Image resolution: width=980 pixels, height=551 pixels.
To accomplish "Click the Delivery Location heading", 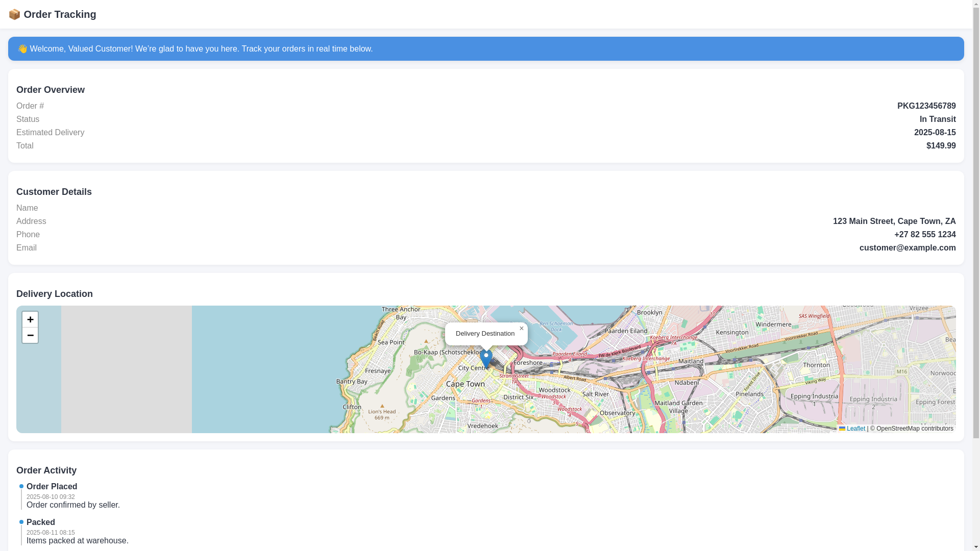I will click(x=55, y=294).
